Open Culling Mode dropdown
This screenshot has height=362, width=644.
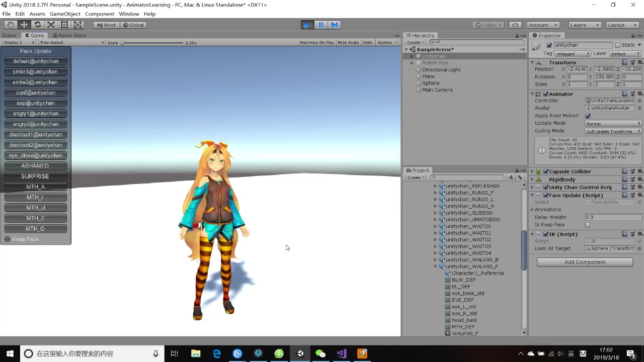pyautogui.click(x=613, y=131)
